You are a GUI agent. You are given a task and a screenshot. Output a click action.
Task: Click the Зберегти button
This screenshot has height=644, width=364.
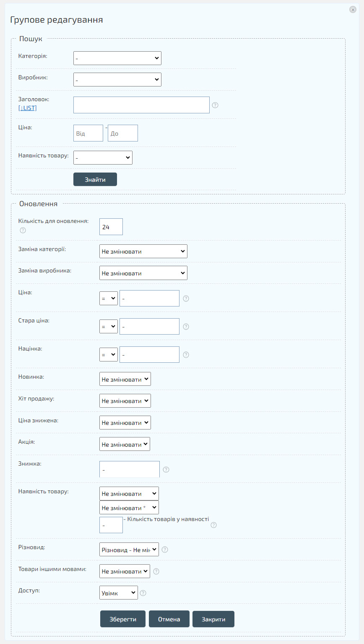click(123, 619)
